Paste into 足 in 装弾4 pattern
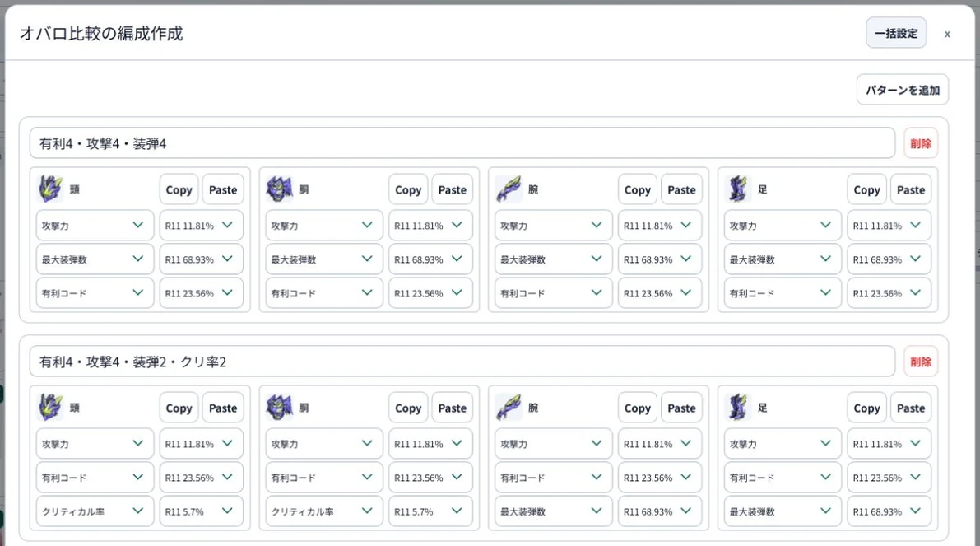This screenshot has width=980, height=546. click(x=911, y=190)
